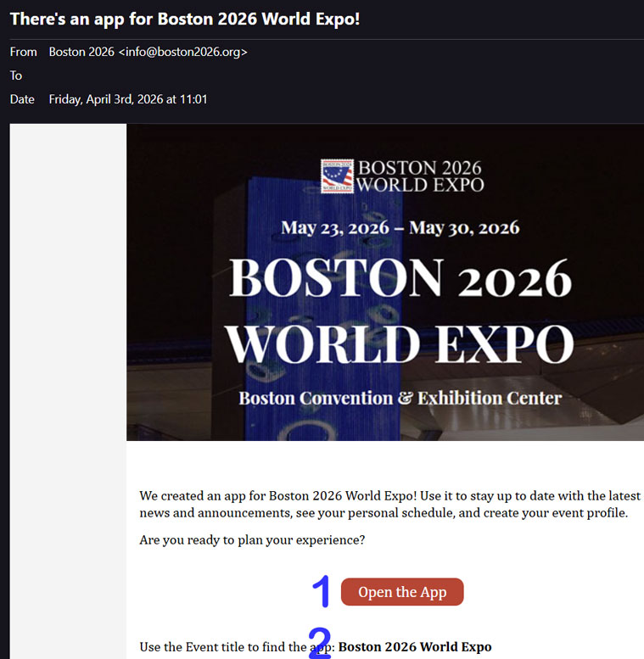The height and width of the screenshot is (659, 644).
Task: Select sender address info@boston2026.org
Action: (183, 52)
